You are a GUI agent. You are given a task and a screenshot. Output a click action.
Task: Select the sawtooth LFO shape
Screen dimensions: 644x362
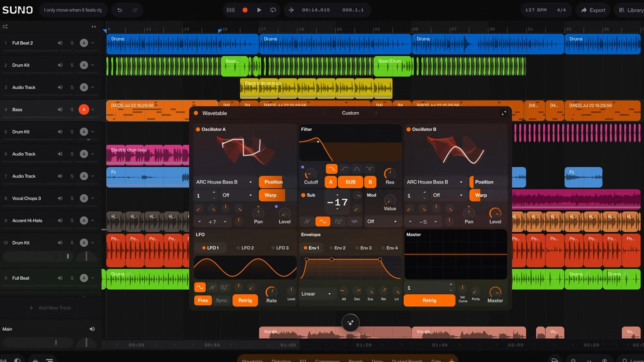[212, 287]
